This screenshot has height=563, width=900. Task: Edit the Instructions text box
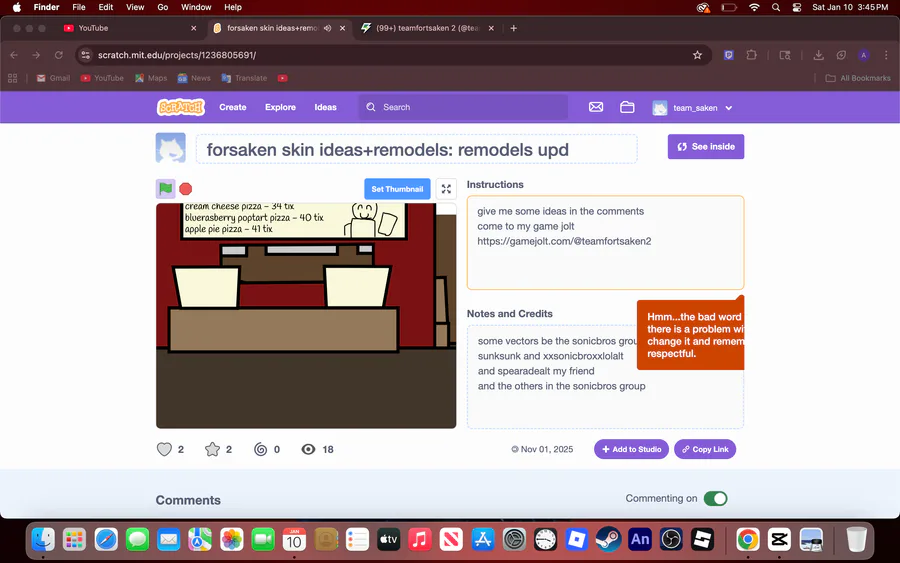605,243
